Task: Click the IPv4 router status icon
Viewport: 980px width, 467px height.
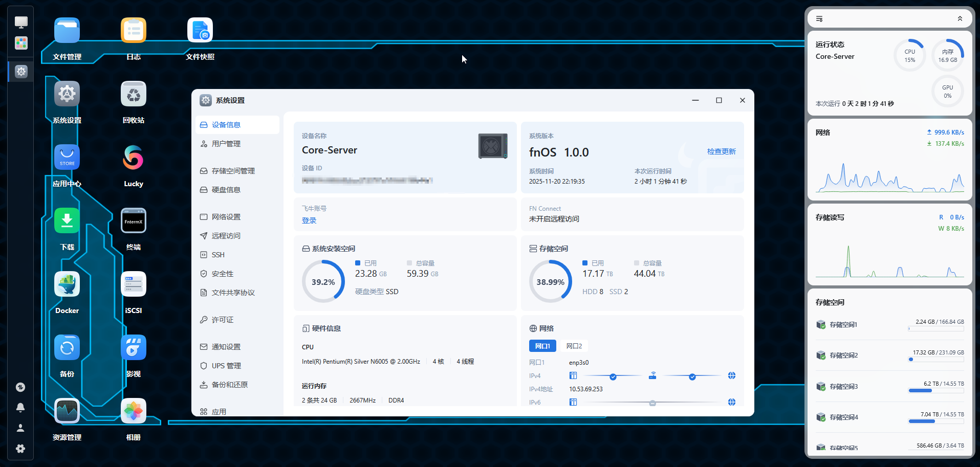Action: point(652,376)
